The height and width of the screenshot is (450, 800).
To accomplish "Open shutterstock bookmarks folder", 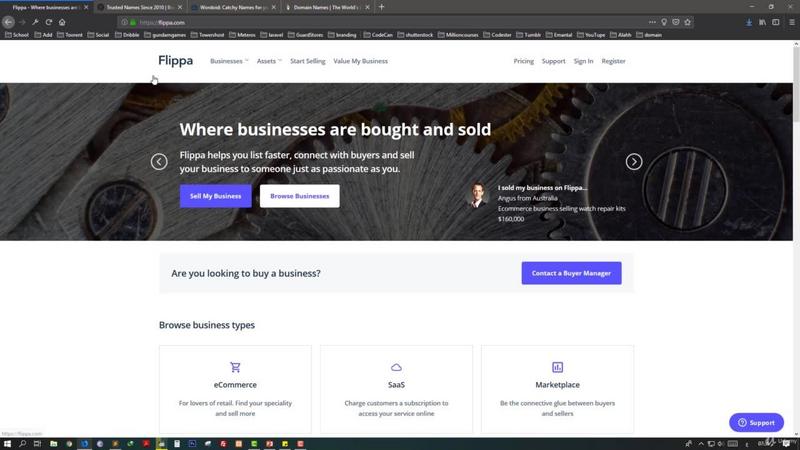I will click(x=415, y=35).
